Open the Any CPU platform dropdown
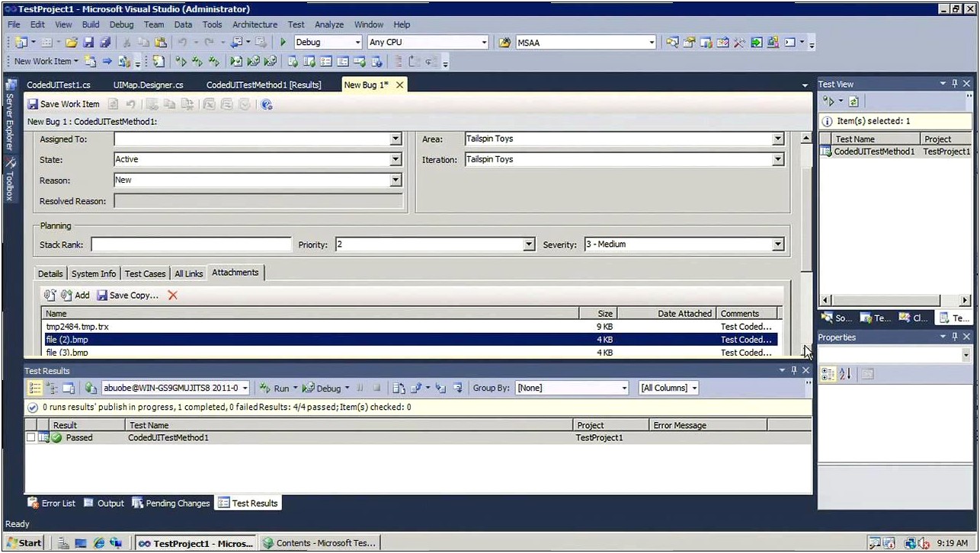Screen dimensions: 980x553 click(484, 43)
